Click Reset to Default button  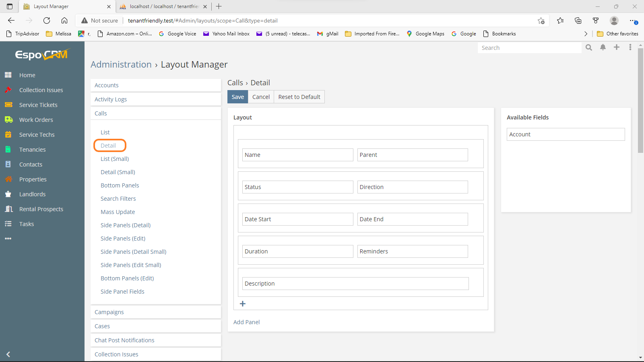point(299,97)
